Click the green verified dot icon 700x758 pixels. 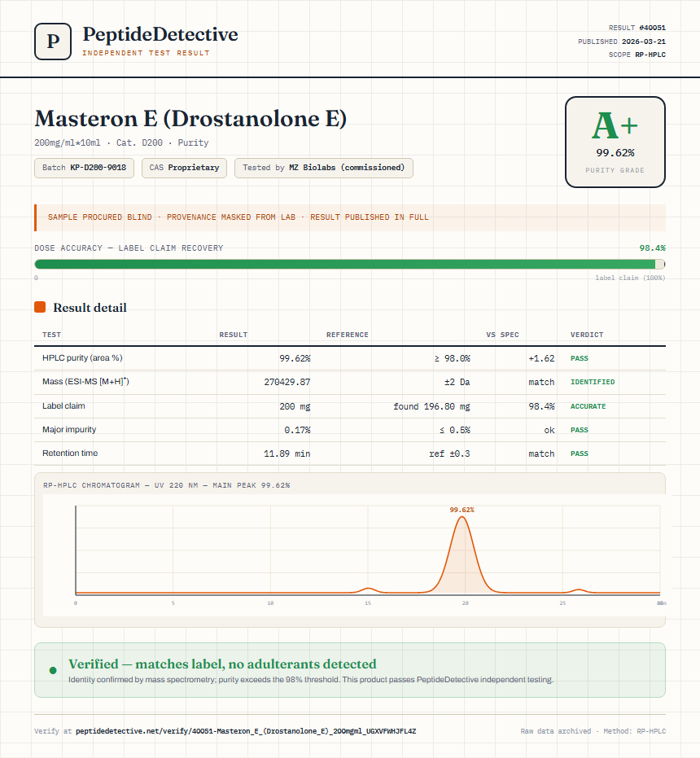tap(53, 670)
